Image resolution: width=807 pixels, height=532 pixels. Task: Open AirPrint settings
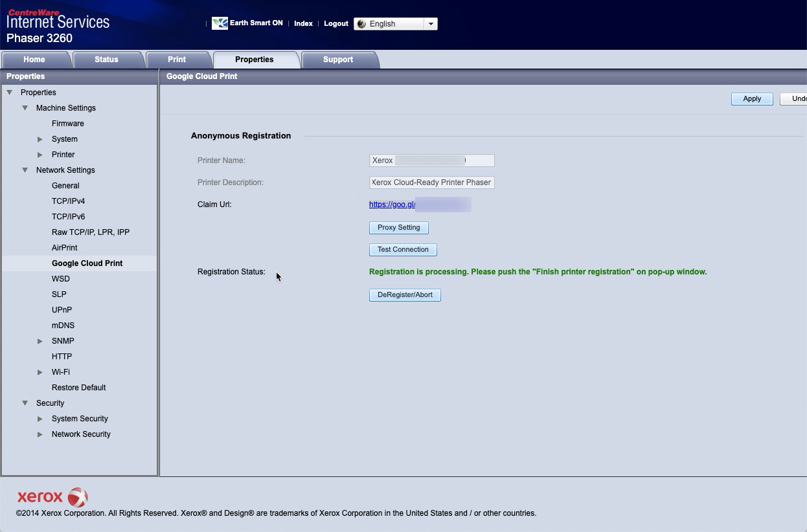[65, 248]
